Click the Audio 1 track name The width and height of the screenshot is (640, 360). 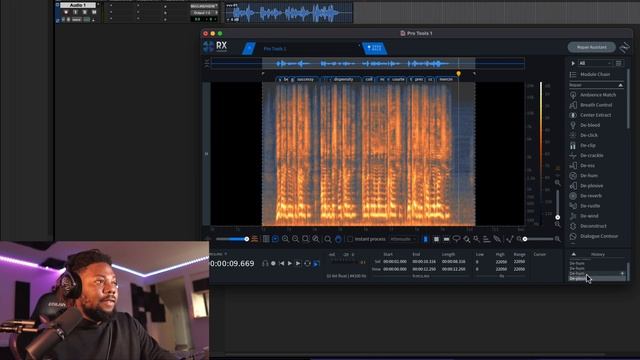(x=78, y=5)
